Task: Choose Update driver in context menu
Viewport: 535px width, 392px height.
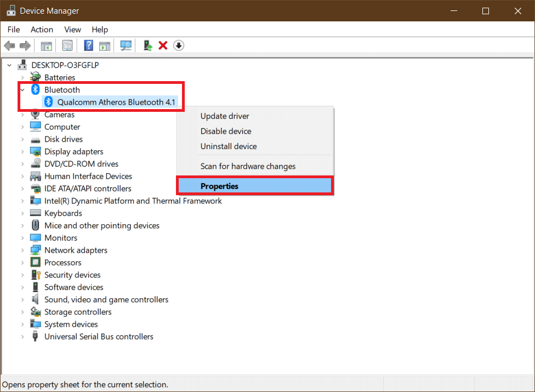Action: click(255, 116)
